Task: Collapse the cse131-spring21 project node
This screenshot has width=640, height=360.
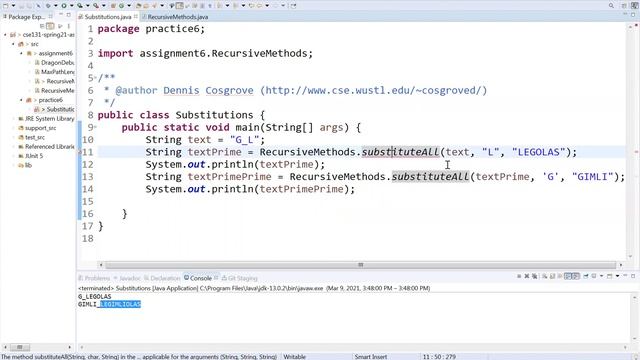Action: (x=5, y=35)
